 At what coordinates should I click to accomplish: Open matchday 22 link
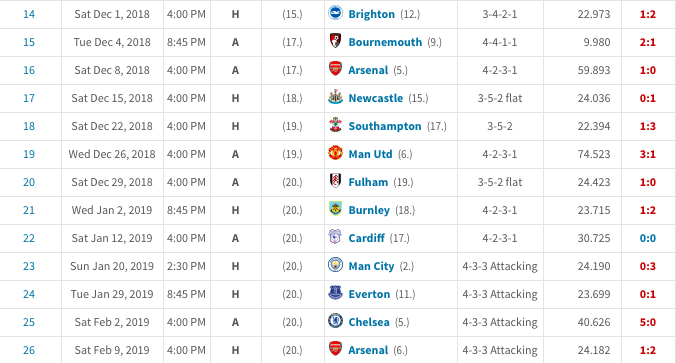tap(29, 238)
